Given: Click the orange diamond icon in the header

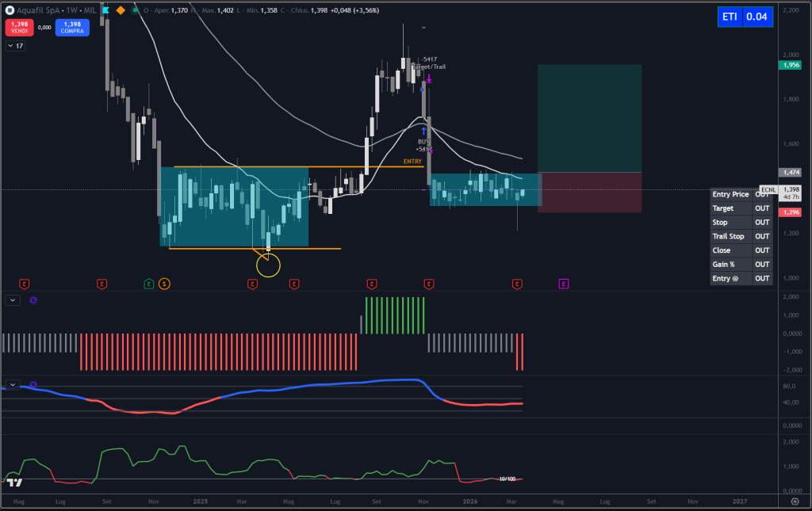Looking at the screenshot, I should pos(121,10).
